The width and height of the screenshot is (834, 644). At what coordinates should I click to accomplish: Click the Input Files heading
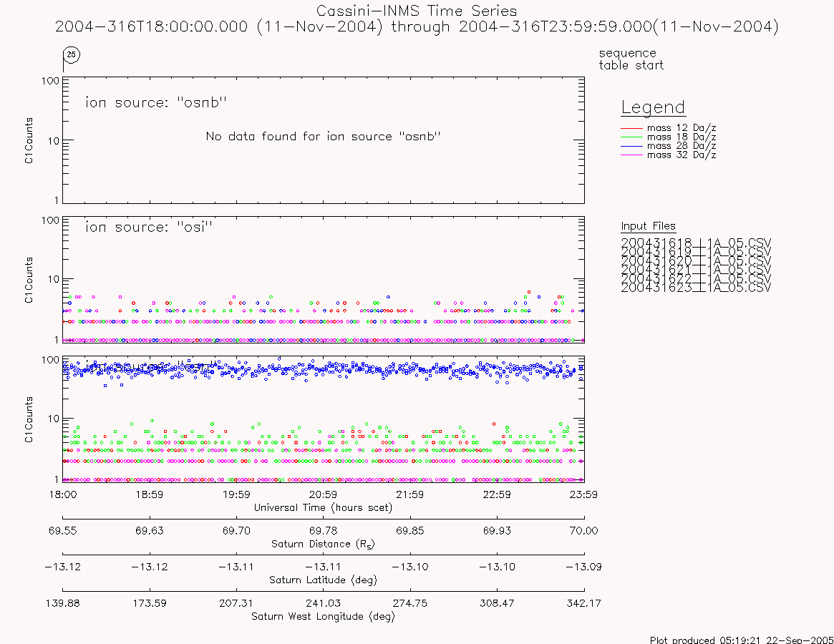(x=649, y=226)
